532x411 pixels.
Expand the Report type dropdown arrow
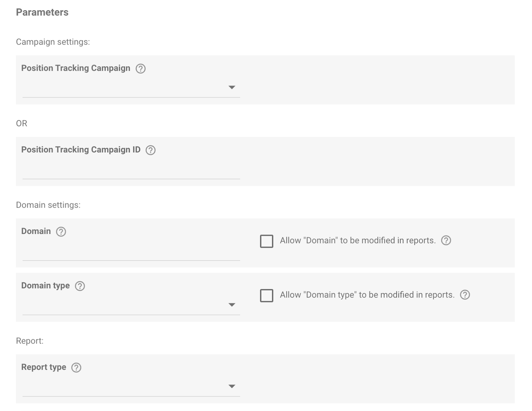[232, 386]
